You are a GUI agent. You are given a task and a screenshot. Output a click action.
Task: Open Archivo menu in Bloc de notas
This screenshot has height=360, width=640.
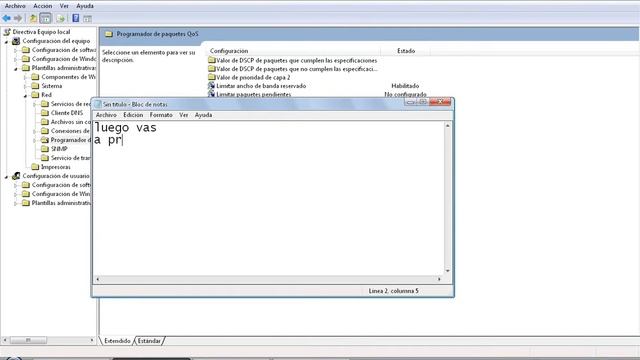coord(106,115)
